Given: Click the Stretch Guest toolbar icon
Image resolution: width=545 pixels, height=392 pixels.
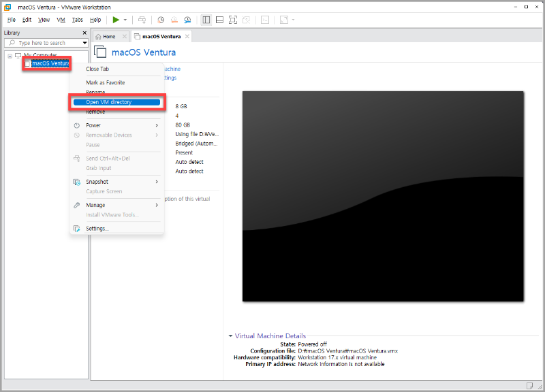Looking at the screenshot, I should click(284, 20).
